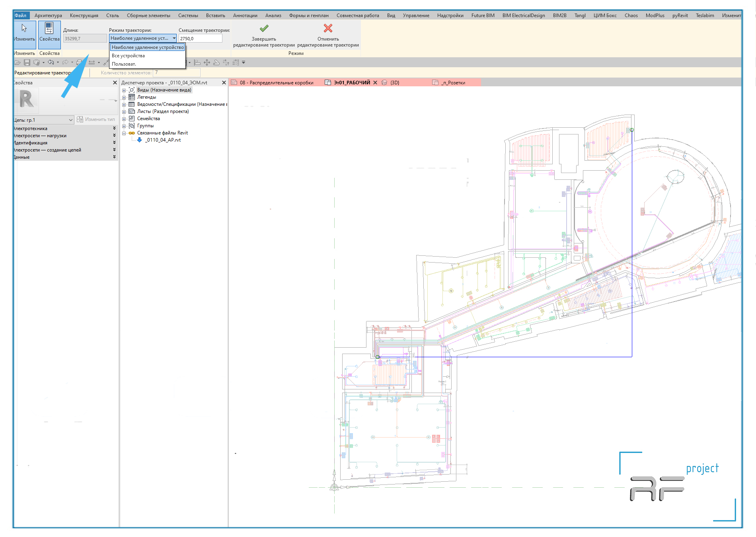Open the Режим траектории dropdown
The height and width of the screenshot is (537, 756).
click(143, 38)
